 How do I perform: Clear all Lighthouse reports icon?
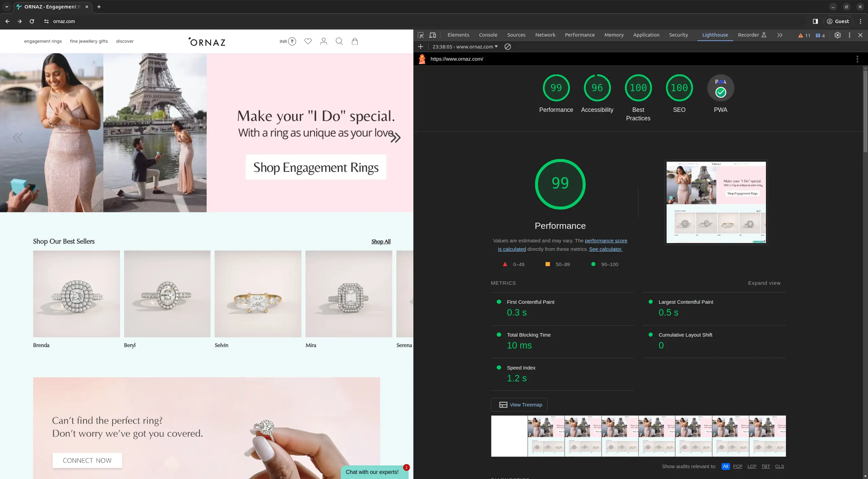pos(508,46)
